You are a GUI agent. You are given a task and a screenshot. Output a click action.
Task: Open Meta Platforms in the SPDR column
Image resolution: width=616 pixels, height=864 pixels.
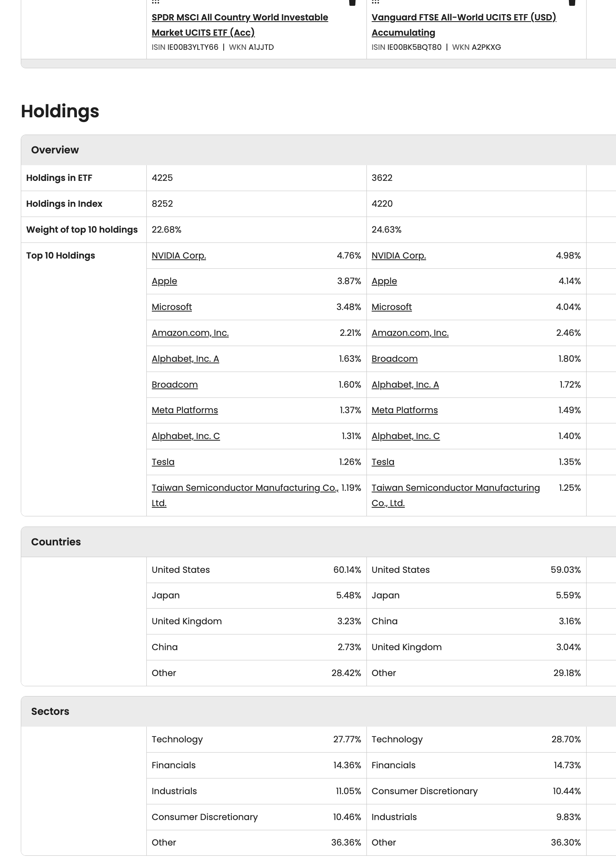pyautogui.click(x=185, y=410)
